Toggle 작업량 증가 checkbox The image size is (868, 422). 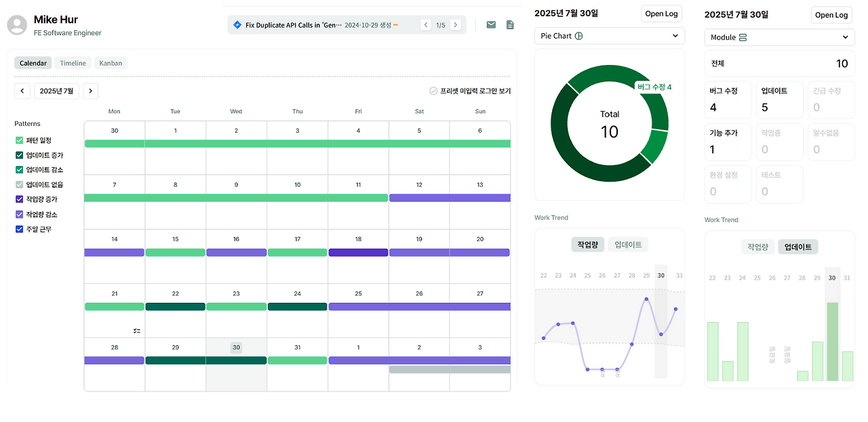(19, 199)
